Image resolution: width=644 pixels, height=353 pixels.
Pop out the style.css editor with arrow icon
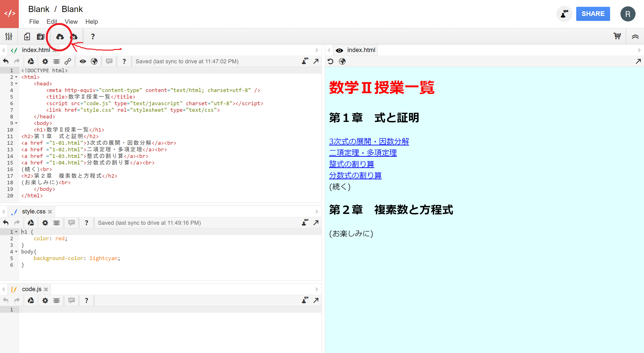tap(316, 222)
